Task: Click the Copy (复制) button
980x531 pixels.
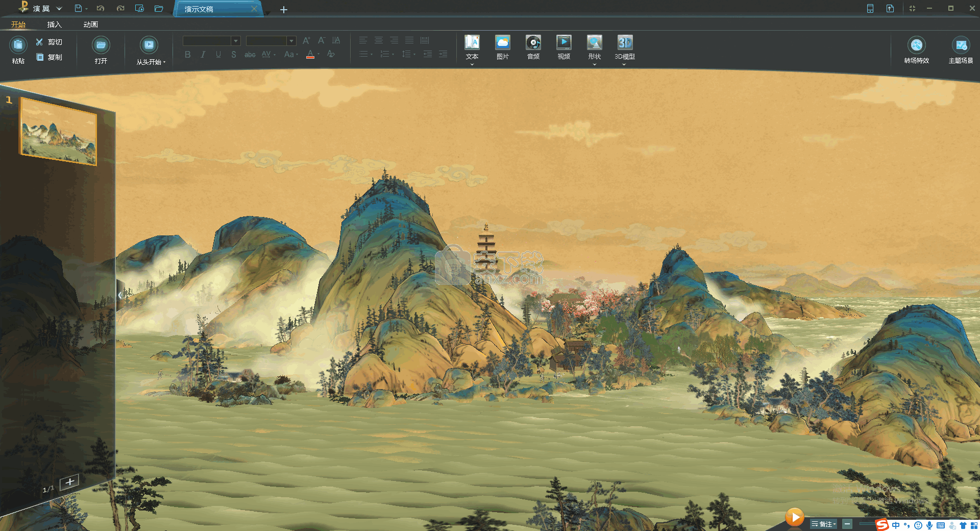Action: [49, 57]
